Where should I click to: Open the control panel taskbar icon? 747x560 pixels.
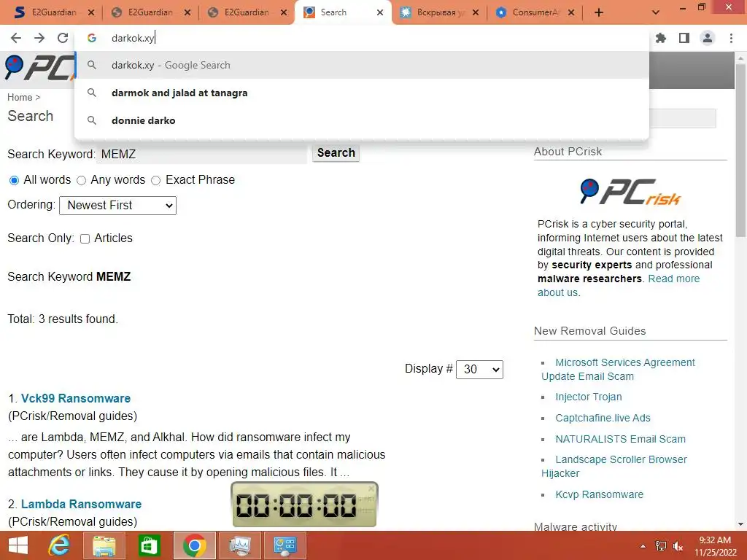pos(285,545)
